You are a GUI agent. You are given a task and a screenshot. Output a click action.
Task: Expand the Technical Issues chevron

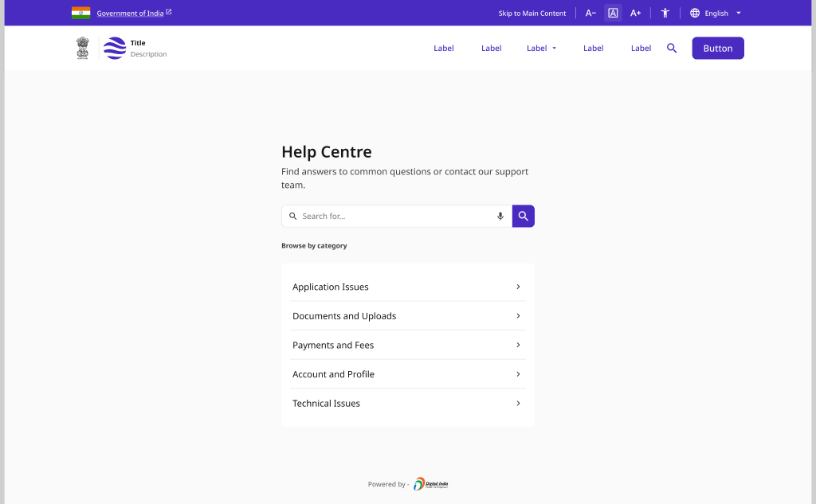point(518,403)
